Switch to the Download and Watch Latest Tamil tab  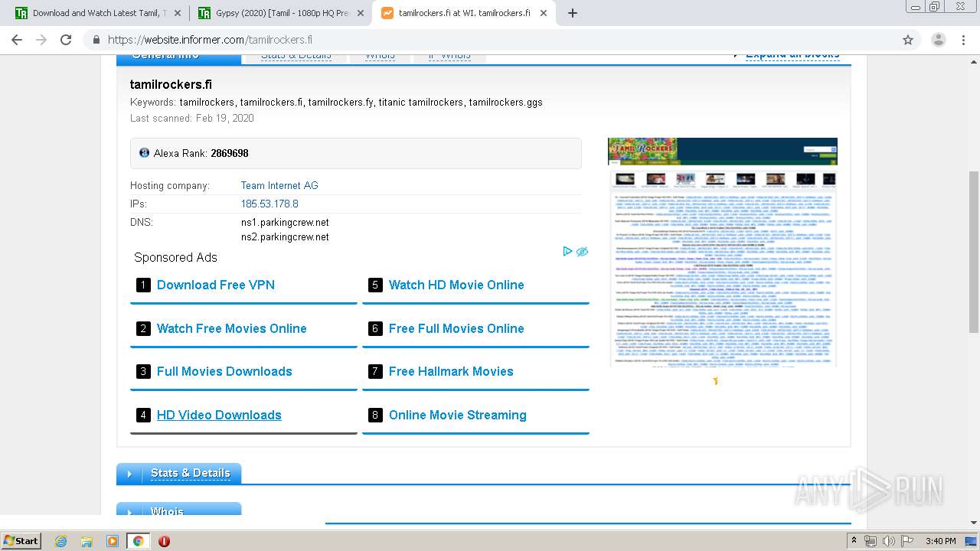pyautogui.click(x=98, y=13)
